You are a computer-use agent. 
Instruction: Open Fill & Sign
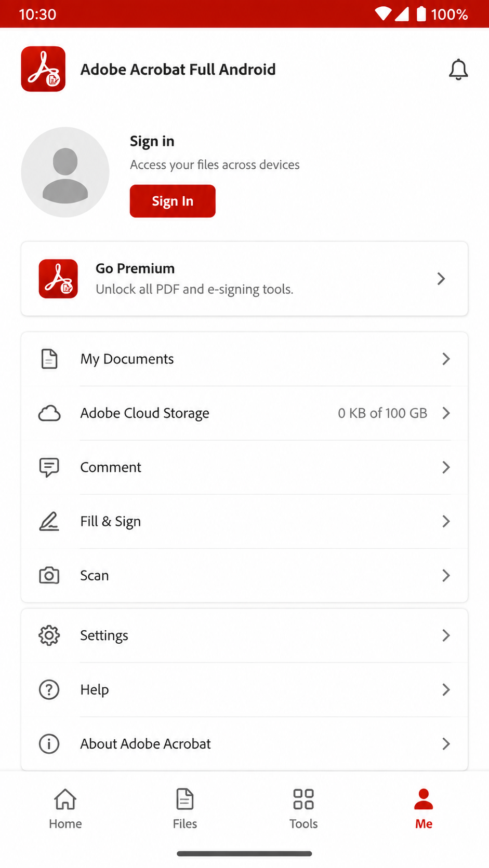(x=244, y=521)
